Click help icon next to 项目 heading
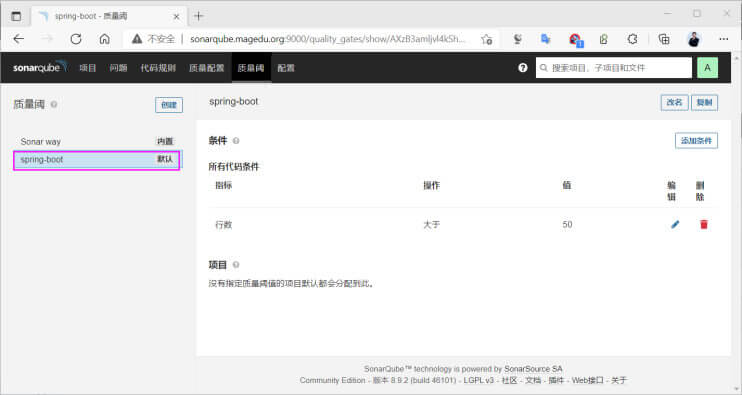The height and width of the screenshot is (395, 742). coord(236,264)
